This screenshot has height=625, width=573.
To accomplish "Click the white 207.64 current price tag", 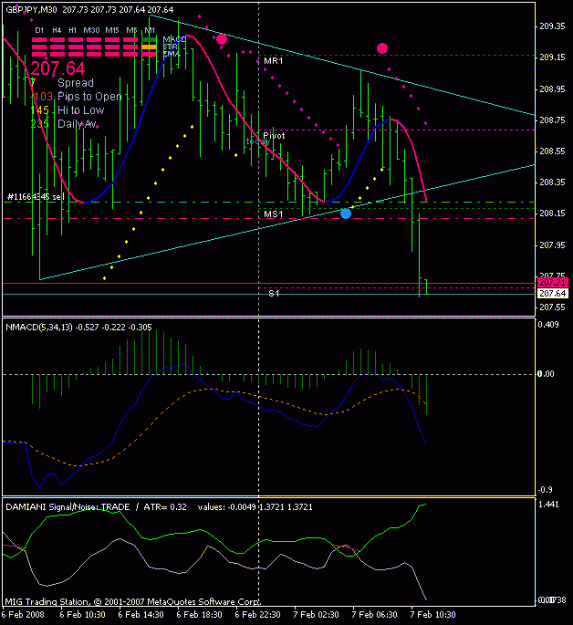I will tap(553, 294).
